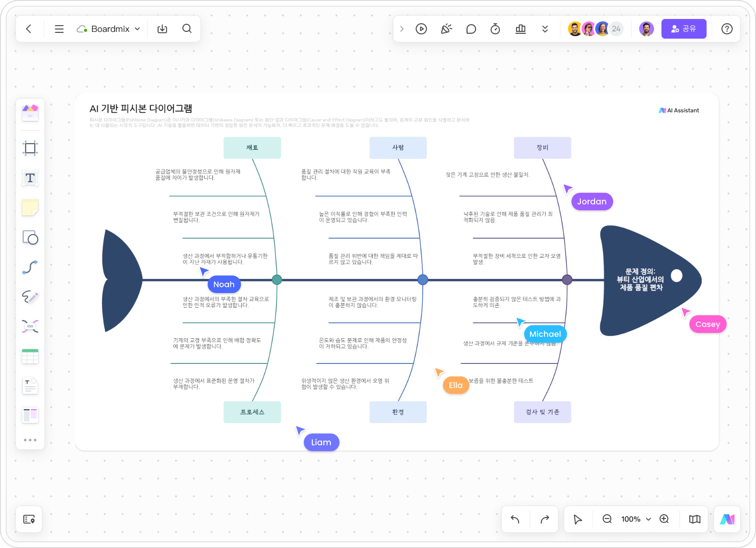Select the Kanban board tool
756x548 pixels.
pos(30,415)
